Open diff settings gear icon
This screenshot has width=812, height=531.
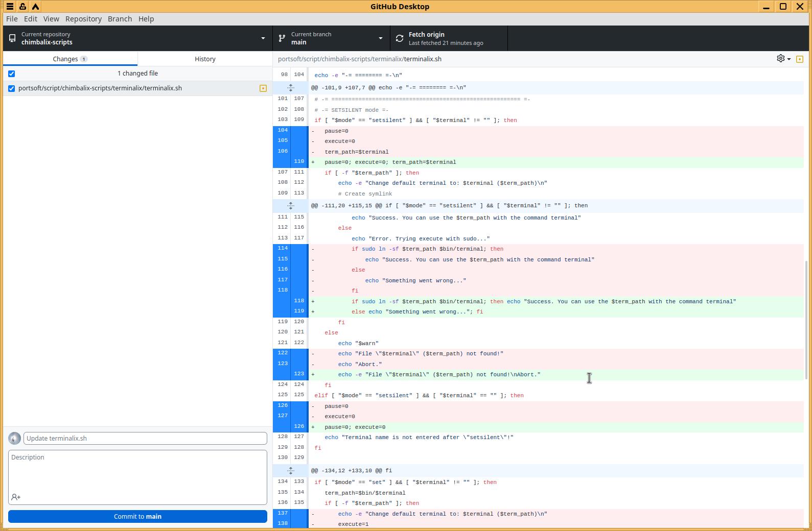pos(781,59)
